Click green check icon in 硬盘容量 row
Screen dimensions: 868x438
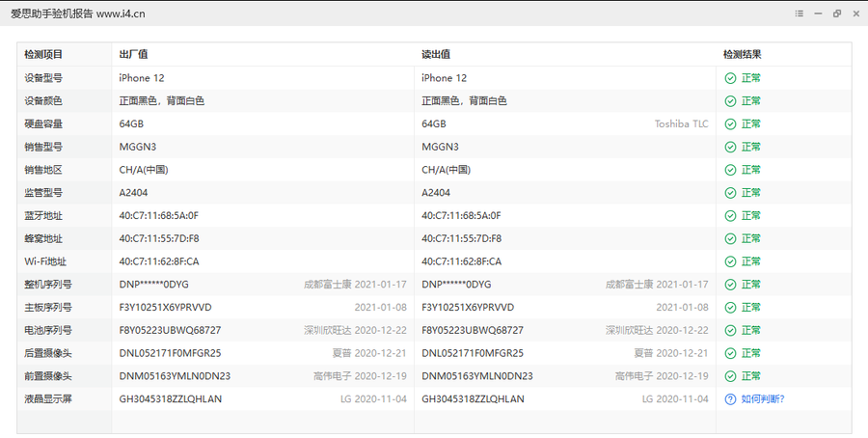click(730, 124)
